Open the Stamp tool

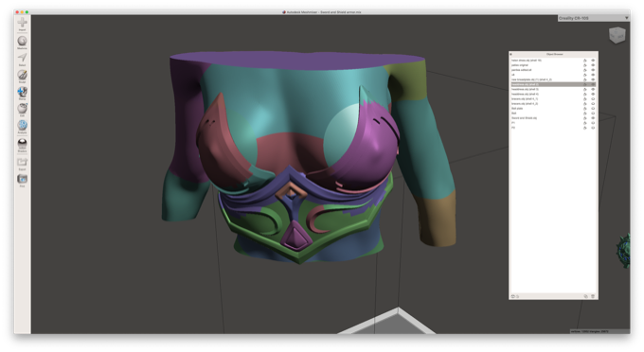coord(22,92)
